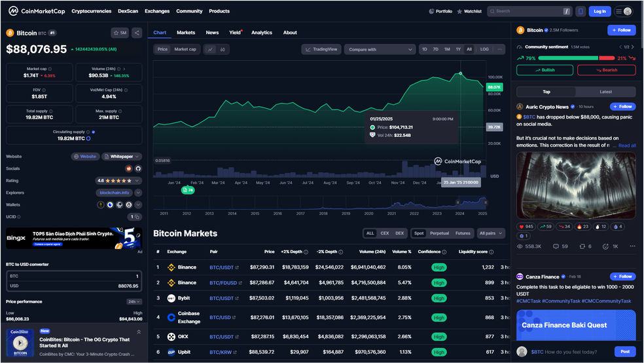Expand the Wallets chevron
Screen dimensions: 644x363
point(138,204)
